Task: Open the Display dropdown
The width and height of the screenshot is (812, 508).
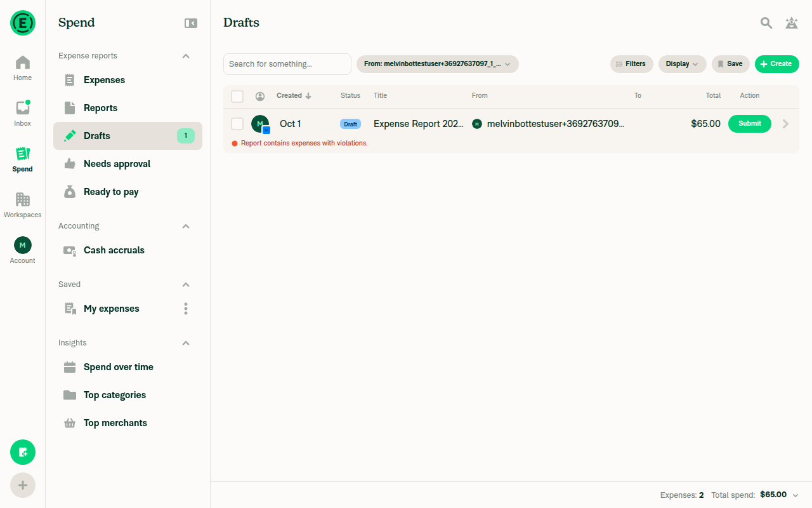Action: (x=682, y=64)
